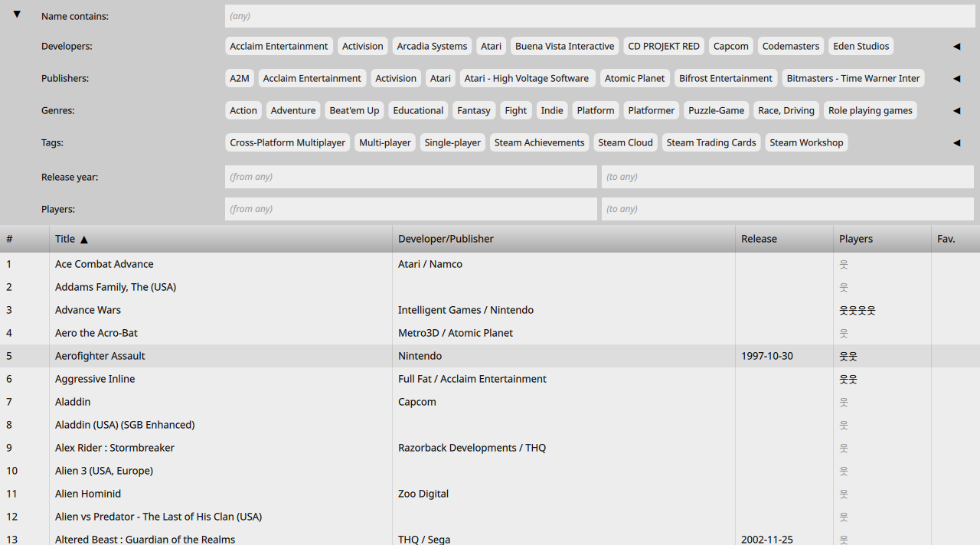Expand the Genres list with its arrow

pos(956,111)
